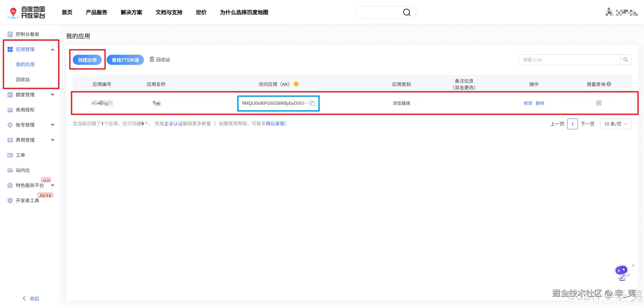644x306 pixels.
Task: Click the 浏览器端 application type cell
Action: 401,103
